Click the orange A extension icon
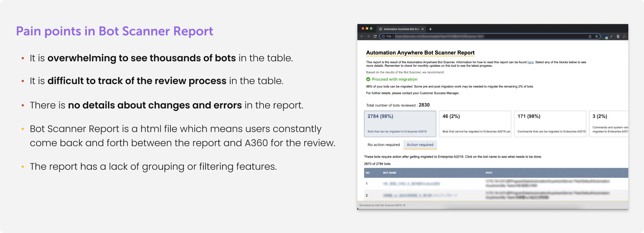This screenshot has width=644, height=233. point(624,37)
